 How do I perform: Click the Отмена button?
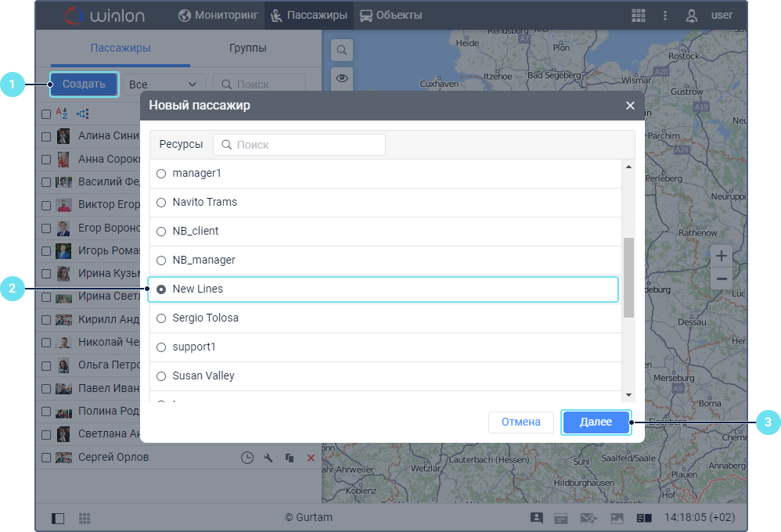point(520,422)
